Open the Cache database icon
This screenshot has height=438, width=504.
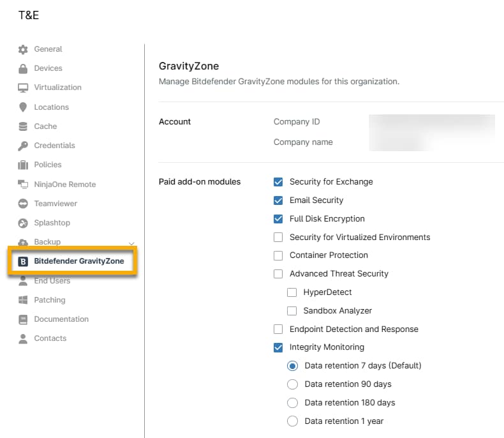(23, 126)
